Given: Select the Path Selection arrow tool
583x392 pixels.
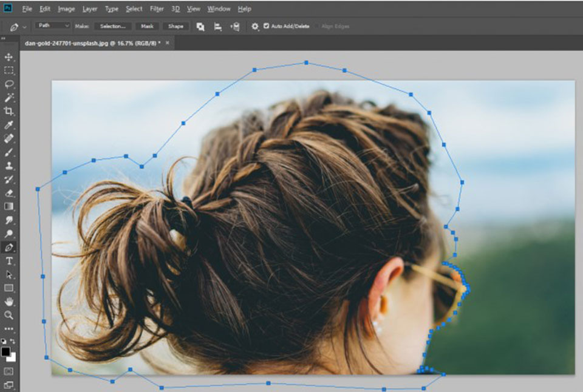Looking at the screenshot, I should point(9,275).
